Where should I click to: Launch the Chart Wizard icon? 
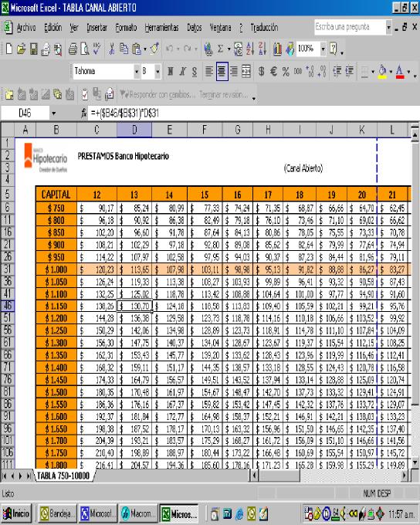pyautogui.click(x=277, y=49)
